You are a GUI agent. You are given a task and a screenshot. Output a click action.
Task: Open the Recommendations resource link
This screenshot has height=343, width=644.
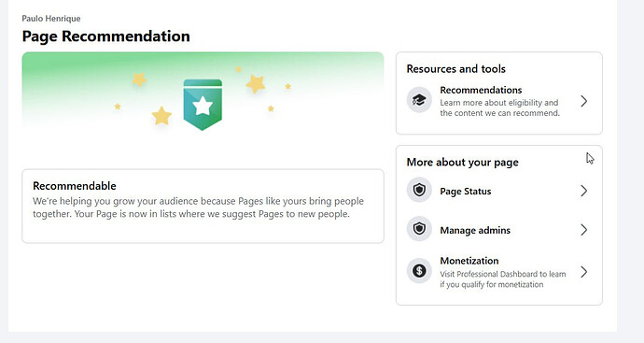tap(498, 101)
